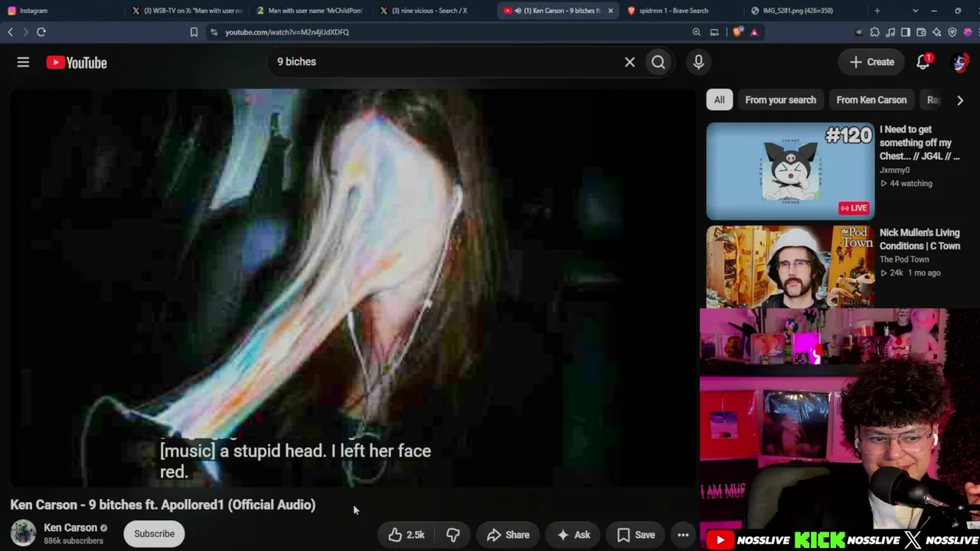Open the zoom magnifier in address bar

click(x=696, y=32)
